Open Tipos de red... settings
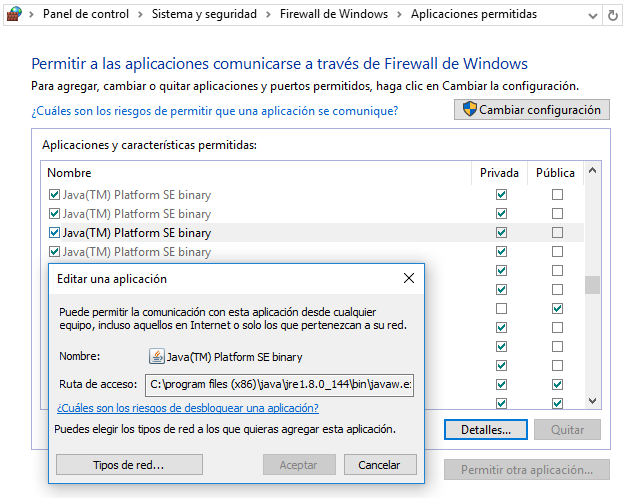Viewport: 633px width, 498px height. tap(129, 465)
